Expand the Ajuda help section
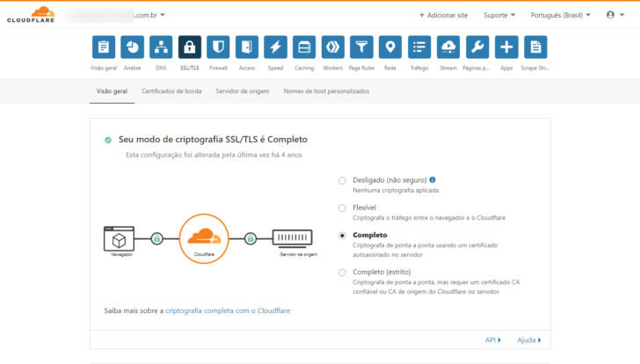 point(529,340)
